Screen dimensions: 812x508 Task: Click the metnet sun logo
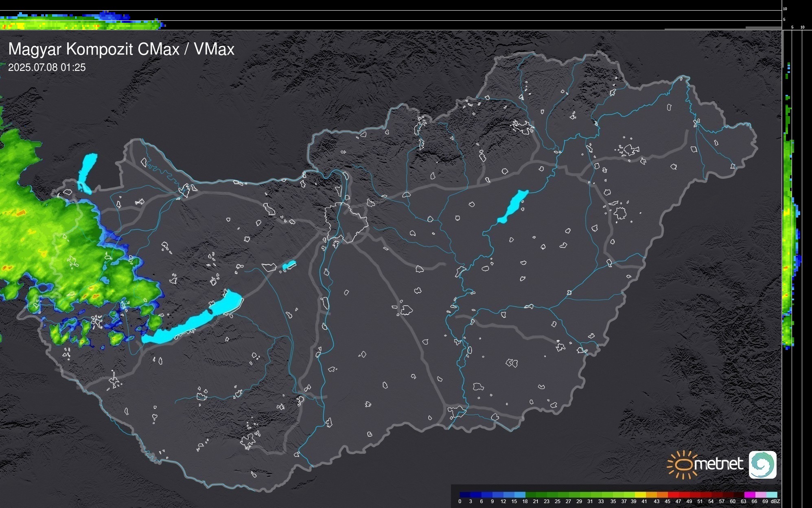click(x=683, y=465)
